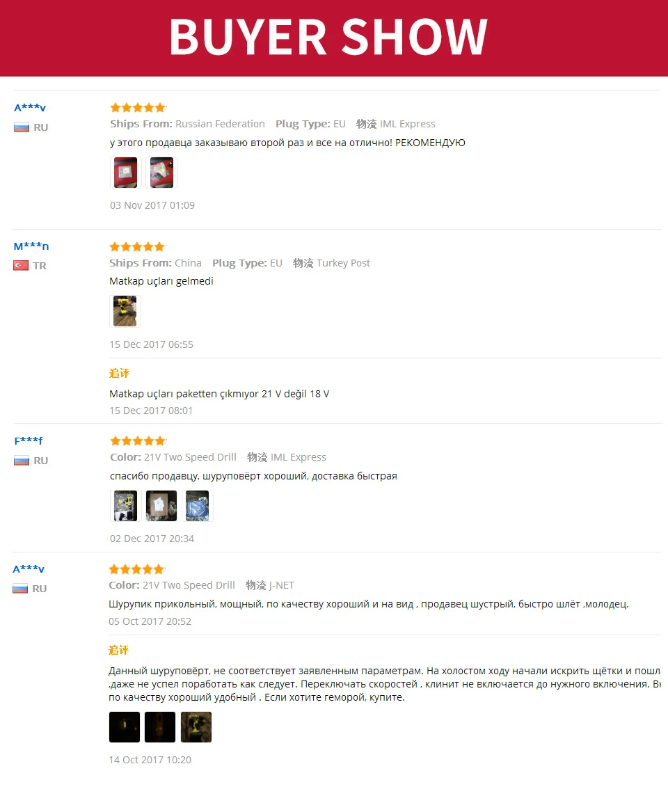The width and height of the screenshot is (668, 812).
Task: Open second photo in first A***v review
Action: click(161, 173)
